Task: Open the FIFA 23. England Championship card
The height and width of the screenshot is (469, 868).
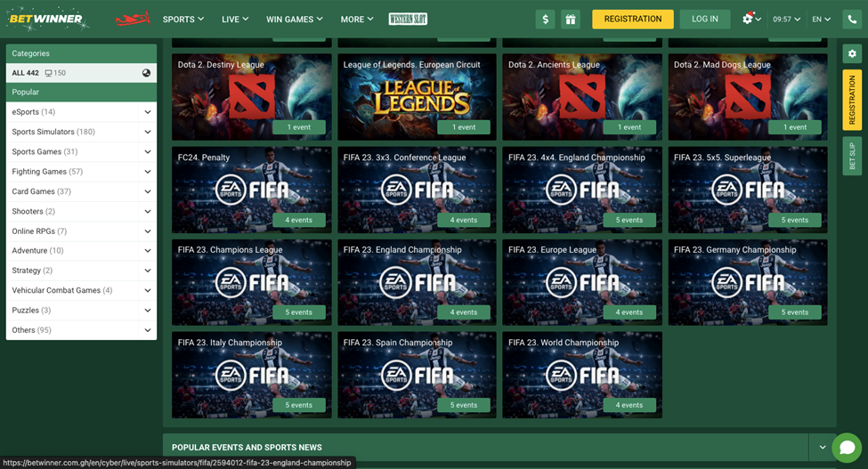Action: [417, 282]
